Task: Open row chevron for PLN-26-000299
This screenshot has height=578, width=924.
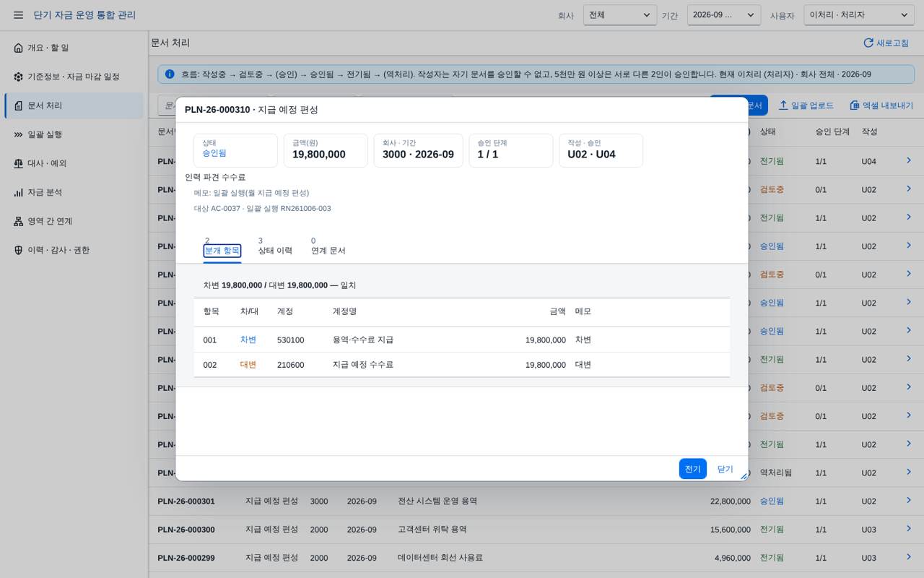Action: (x=909, y=556)
